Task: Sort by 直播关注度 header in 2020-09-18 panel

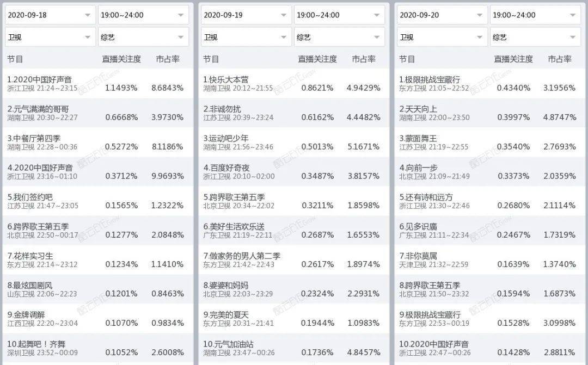Action: tap(121, 59)
